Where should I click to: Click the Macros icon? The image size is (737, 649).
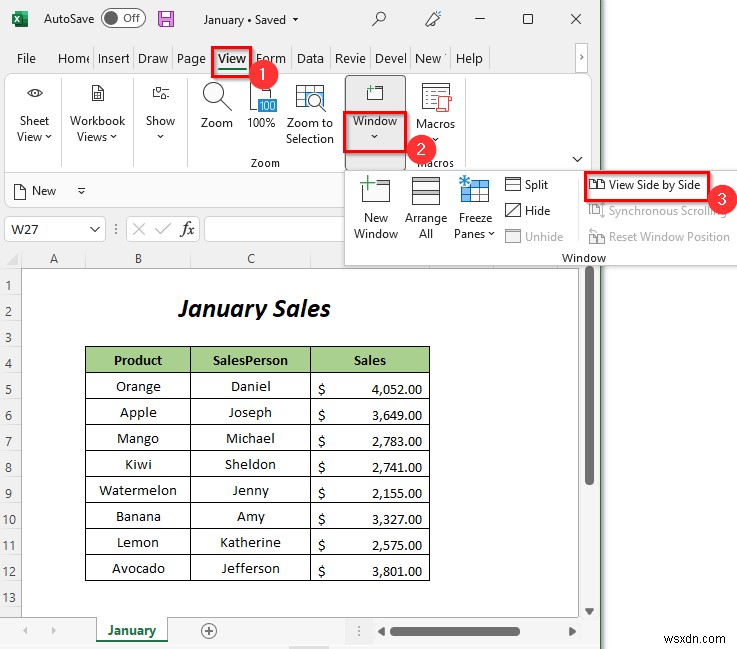(x=436, y=97)
